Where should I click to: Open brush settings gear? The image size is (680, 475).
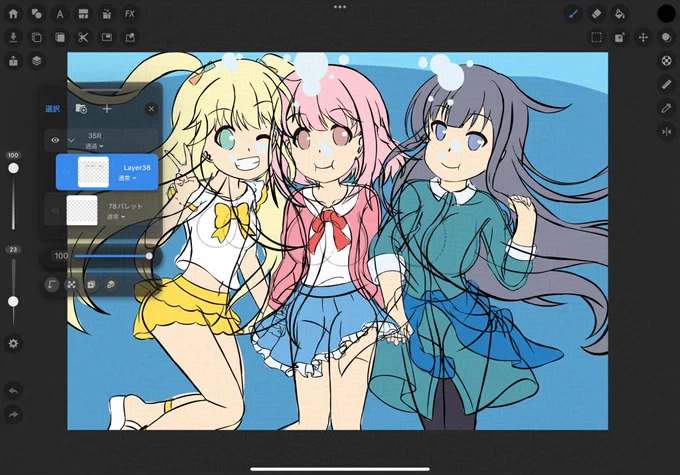[13, 344]
